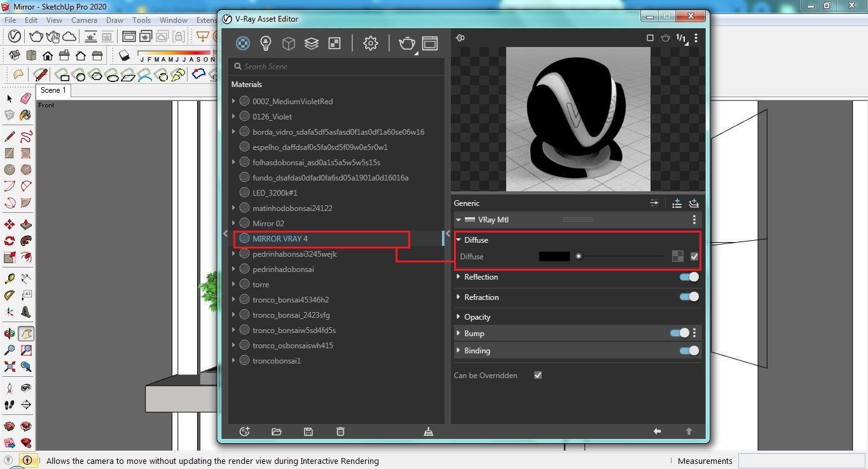Open the Render Elements layers icon

coord(311,43)
